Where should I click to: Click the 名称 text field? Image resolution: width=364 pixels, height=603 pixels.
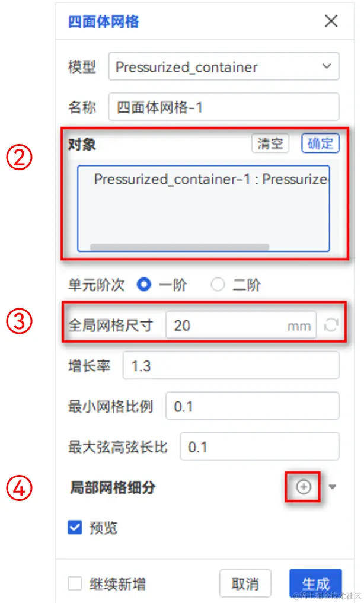pos(223,107)
